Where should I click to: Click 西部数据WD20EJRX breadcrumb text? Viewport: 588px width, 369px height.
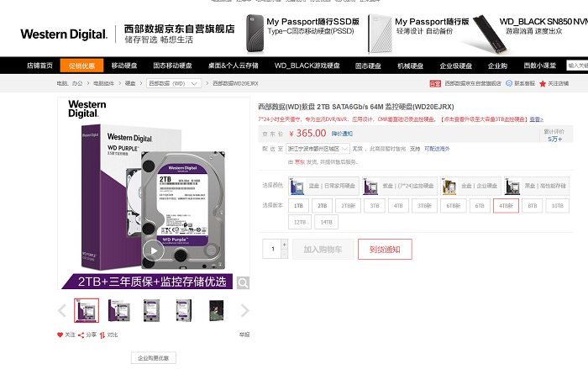tap(235, 83)
